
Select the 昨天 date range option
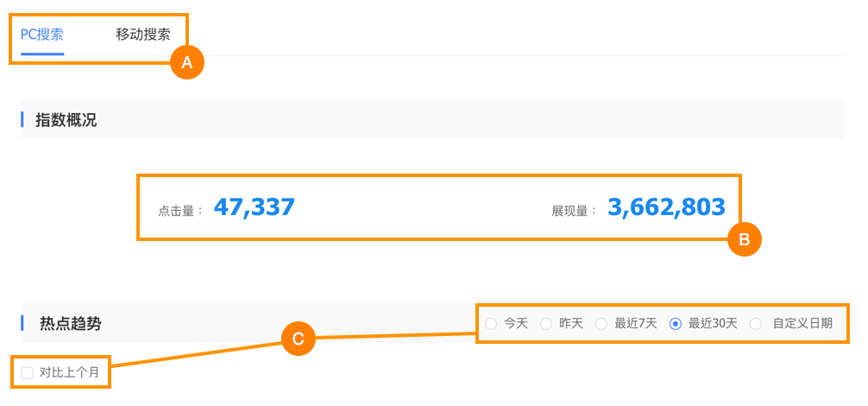(546, 324)
